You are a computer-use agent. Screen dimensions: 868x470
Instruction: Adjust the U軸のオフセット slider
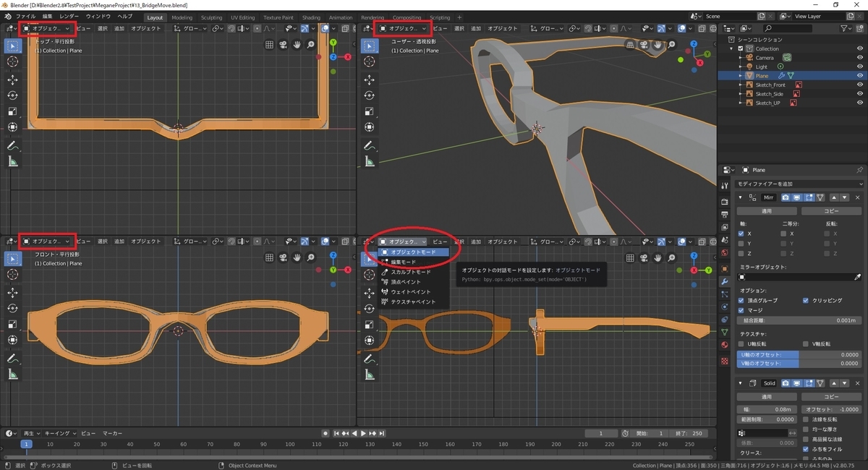coord(799,355)
